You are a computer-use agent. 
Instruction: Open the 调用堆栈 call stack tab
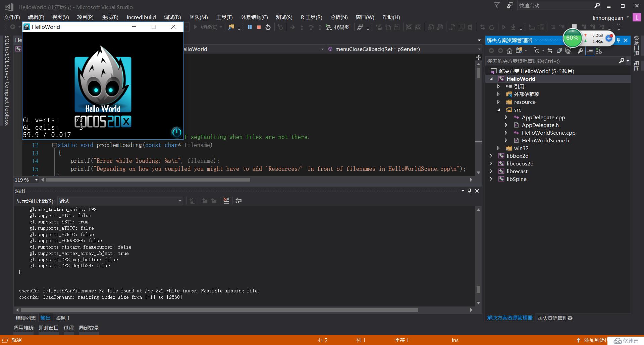point(23,328)
